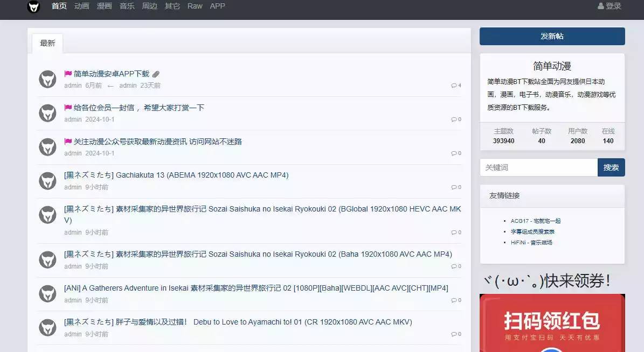Click the 发新帖 button
The height and width of the screenshot is (352, 644).
click(x=552, y=36)
